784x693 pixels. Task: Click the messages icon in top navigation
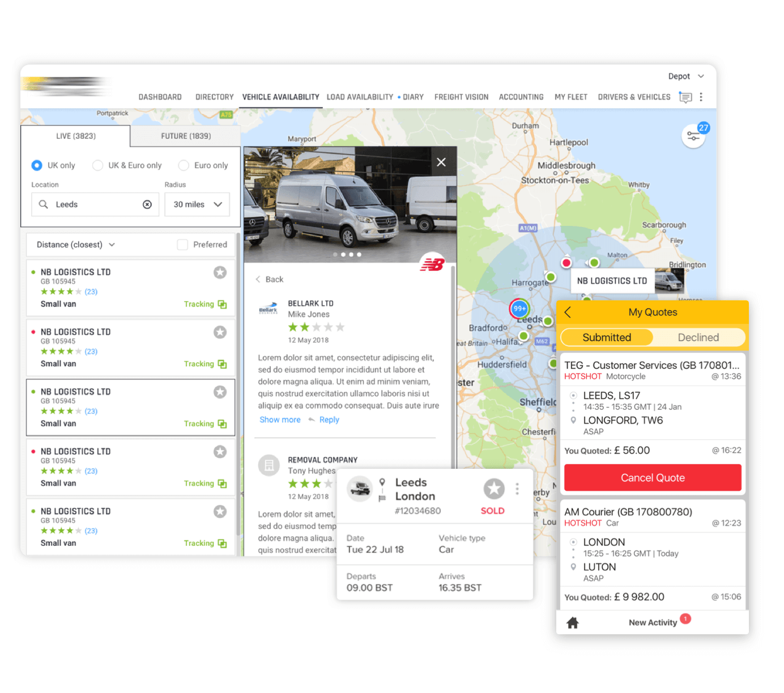click(685, 97)
